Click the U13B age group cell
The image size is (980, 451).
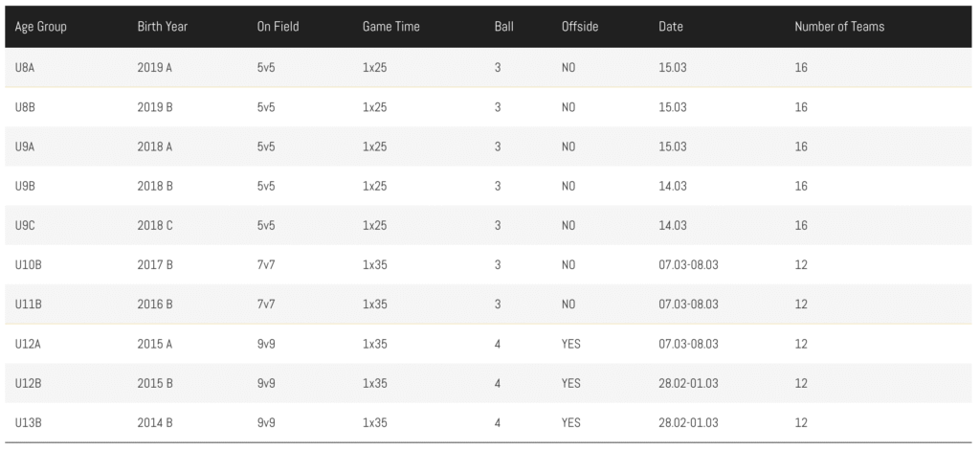click(x=29, y=422)
